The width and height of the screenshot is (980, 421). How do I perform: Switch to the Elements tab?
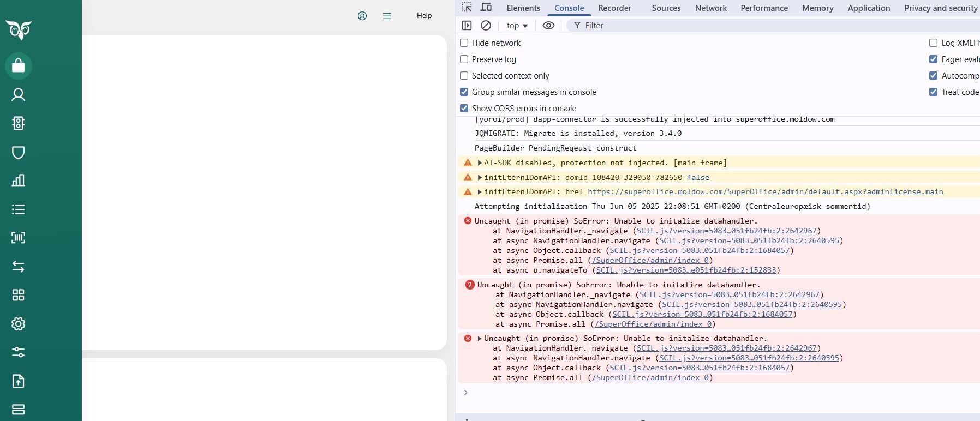tap(523, 8)
